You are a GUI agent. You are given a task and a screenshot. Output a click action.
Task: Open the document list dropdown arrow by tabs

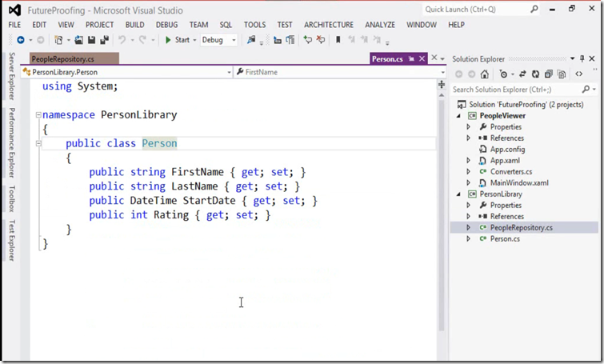point(442,59)
